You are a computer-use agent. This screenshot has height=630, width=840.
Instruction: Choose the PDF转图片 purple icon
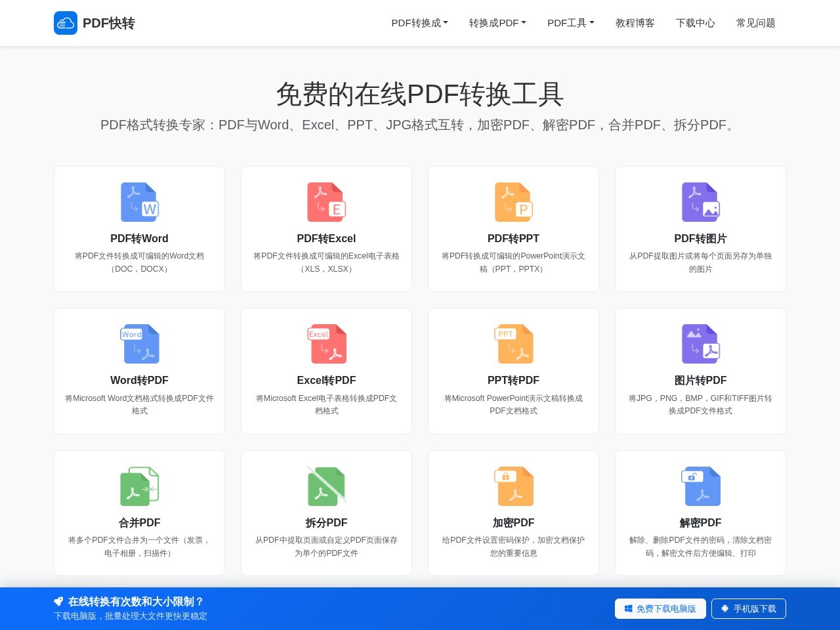click(x=701, y=202)
